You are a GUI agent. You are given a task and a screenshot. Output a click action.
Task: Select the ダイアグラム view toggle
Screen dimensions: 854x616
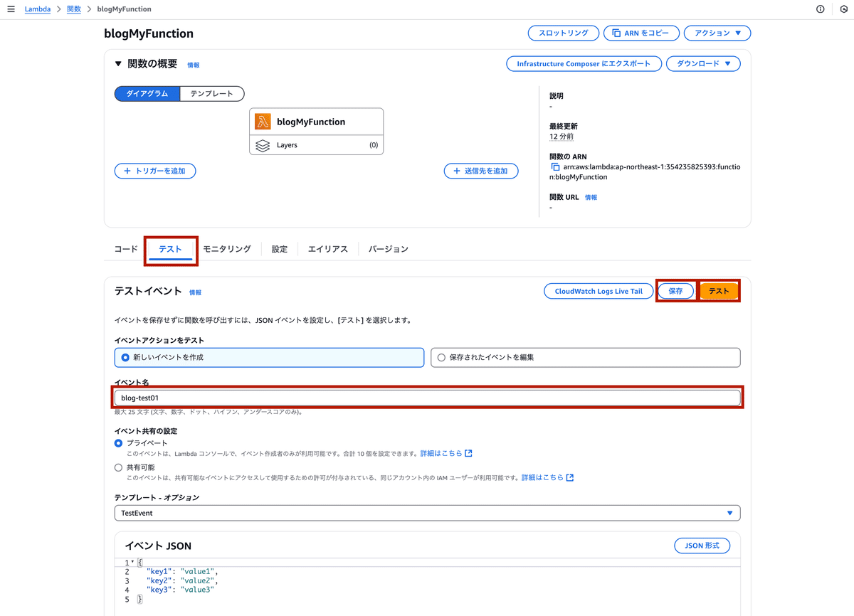pyautogui.click(x=147, y=94)
